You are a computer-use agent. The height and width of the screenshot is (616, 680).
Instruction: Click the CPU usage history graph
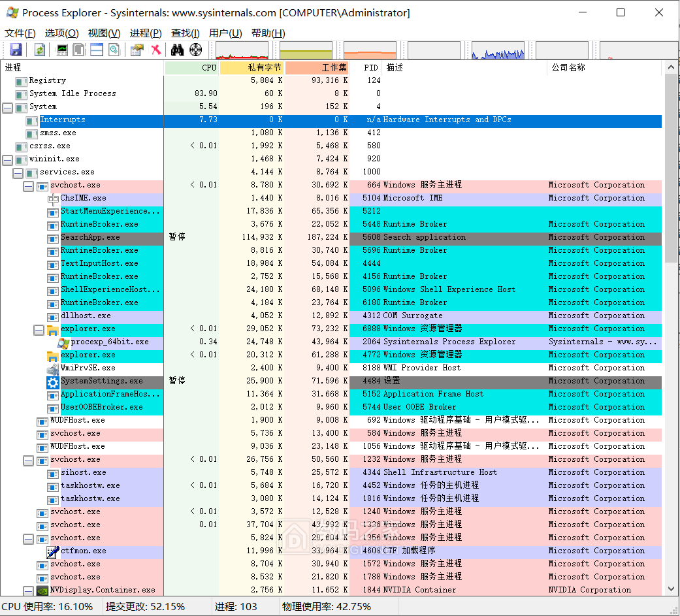click(x=242, y=50)
